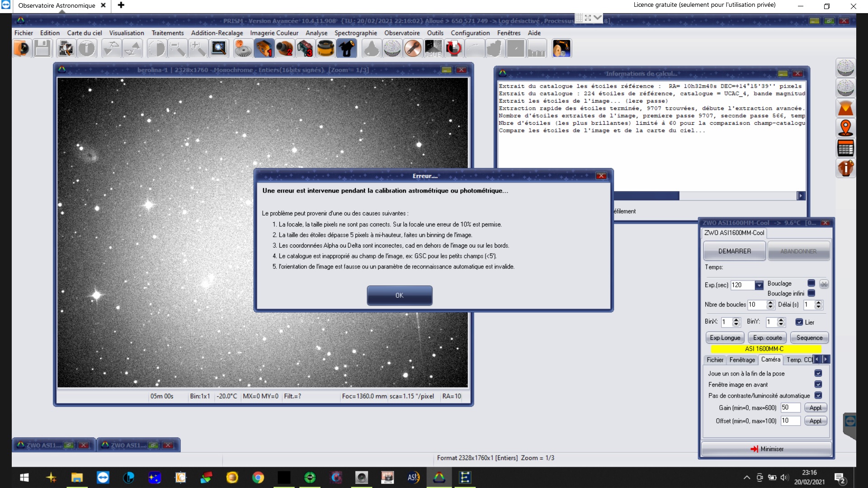Click the focuser cylinder toolbar icon
Viewport: 868px width, 488px height.
click(325, 48)
